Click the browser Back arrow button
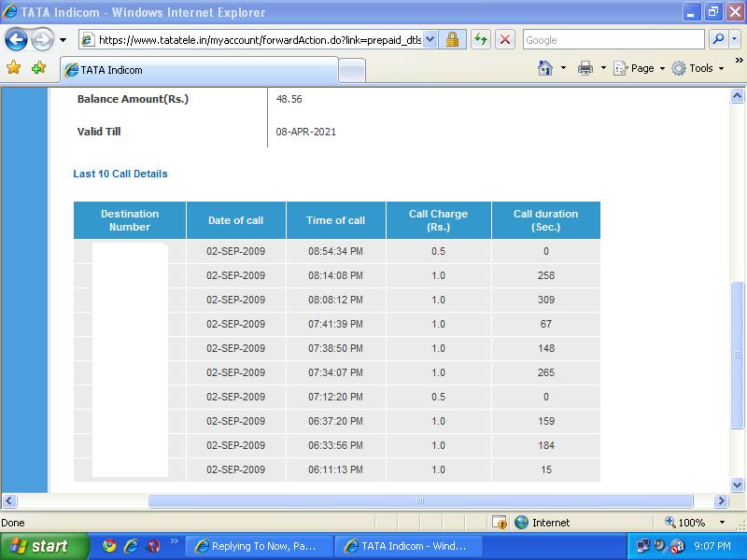747x560 pixels. tap(17, 40)
